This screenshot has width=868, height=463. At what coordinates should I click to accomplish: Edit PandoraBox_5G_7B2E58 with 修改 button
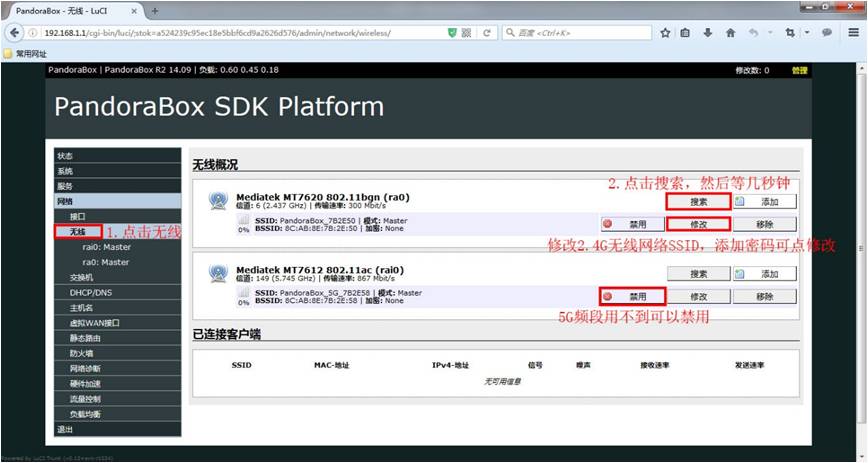click(x=699, y=296)
